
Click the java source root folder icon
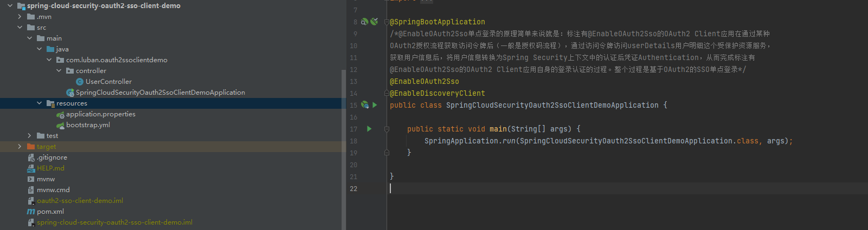[x=50, y=49]
